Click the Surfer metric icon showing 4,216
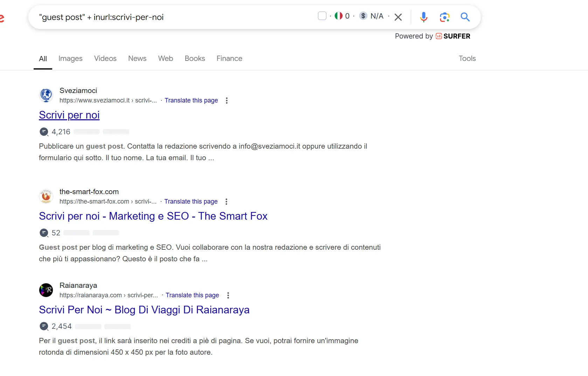Image resolution: width=588 pixels, height=376 pixels. point(43,132)
